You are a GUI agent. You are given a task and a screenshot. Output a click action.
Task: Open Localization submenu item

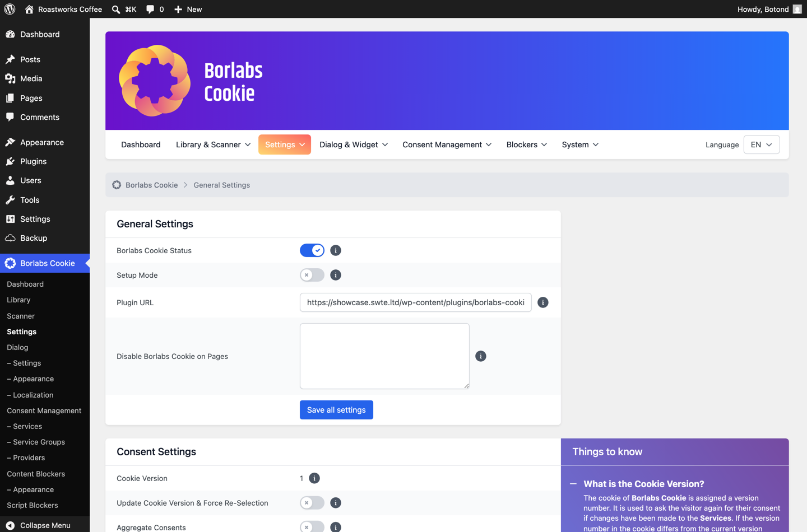coord(30,395)
